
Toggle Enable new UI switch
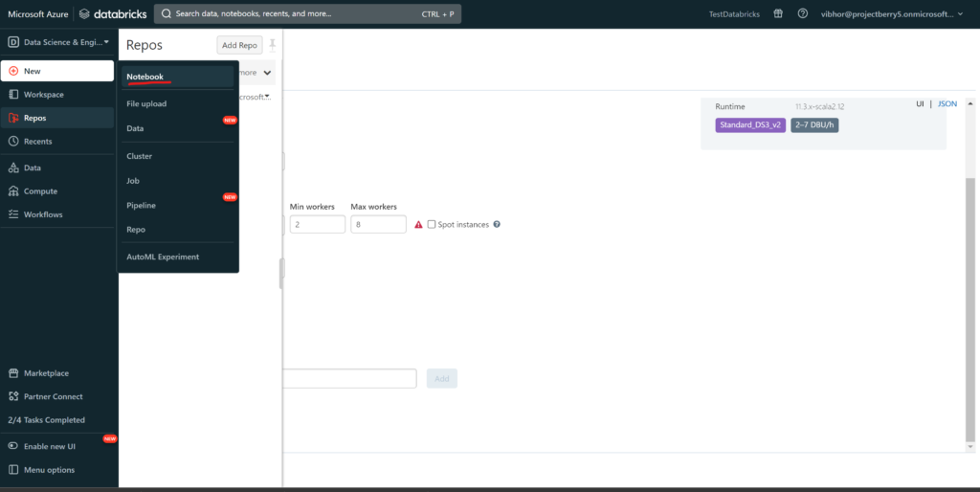[13, 446]
